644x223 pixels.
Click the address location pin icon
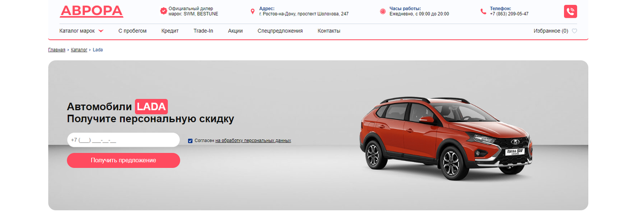[x=253, y=11]
